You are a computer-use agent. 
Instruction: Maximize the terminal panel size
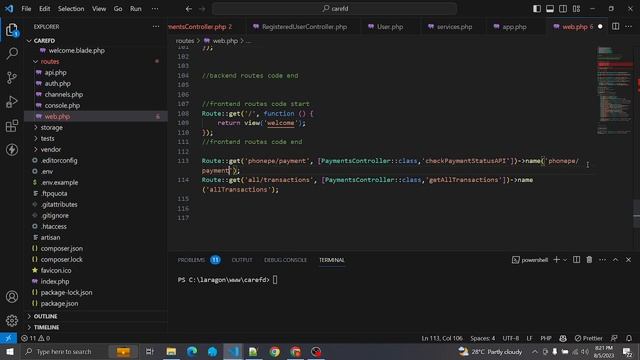(x=616, y=260)
